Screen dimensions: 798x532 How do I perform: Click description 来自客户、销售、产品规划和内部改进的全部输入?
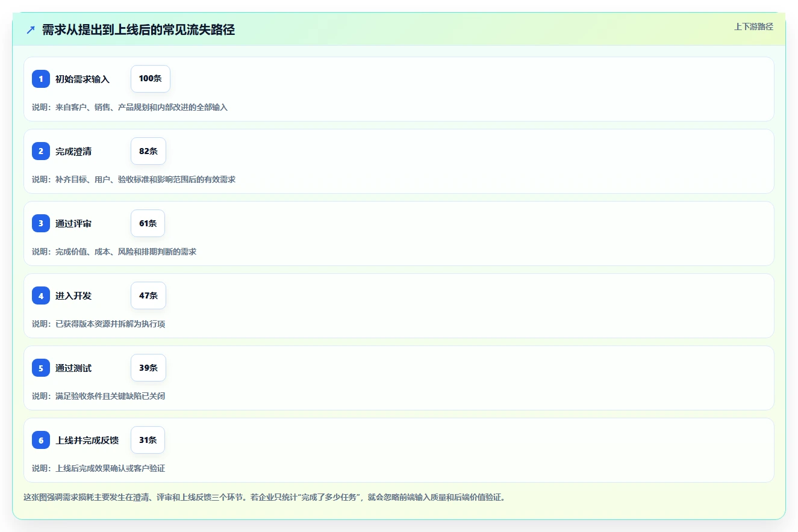(x=142, y=107)
